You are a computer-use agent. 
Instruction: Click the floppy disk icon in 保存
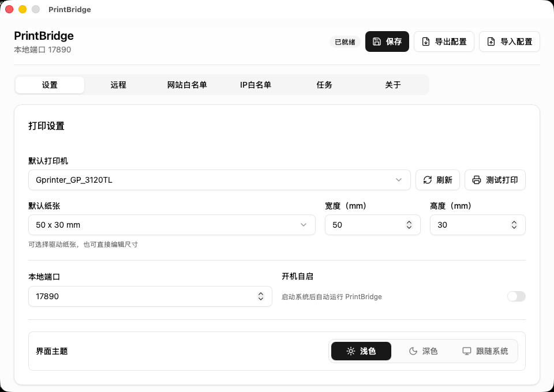point(377,42)
